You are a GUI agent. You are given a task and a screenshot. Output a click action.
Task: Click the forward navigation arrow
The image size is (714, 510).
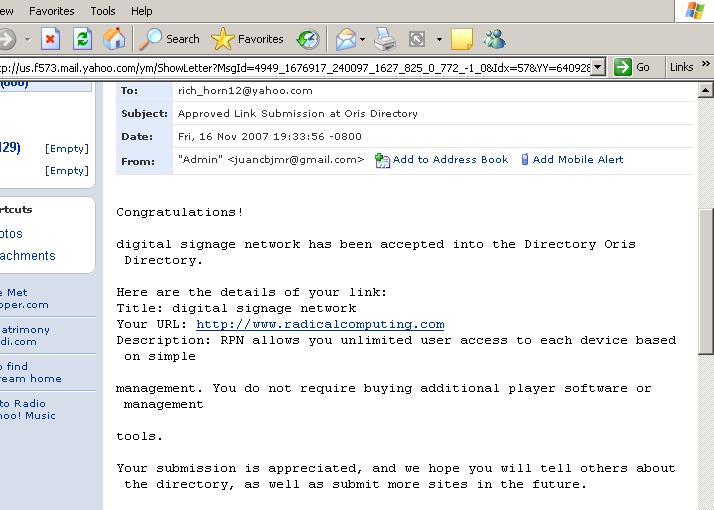6,39
